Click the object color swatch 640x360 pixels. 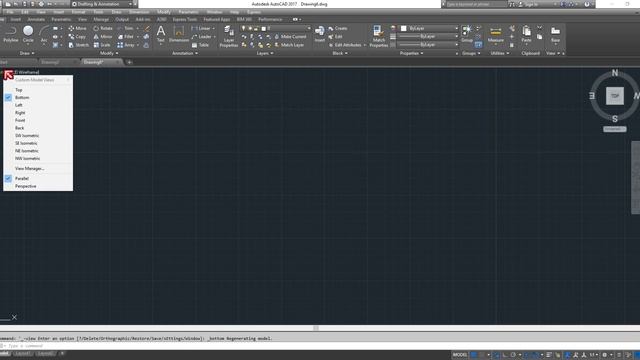click(403, 28)
